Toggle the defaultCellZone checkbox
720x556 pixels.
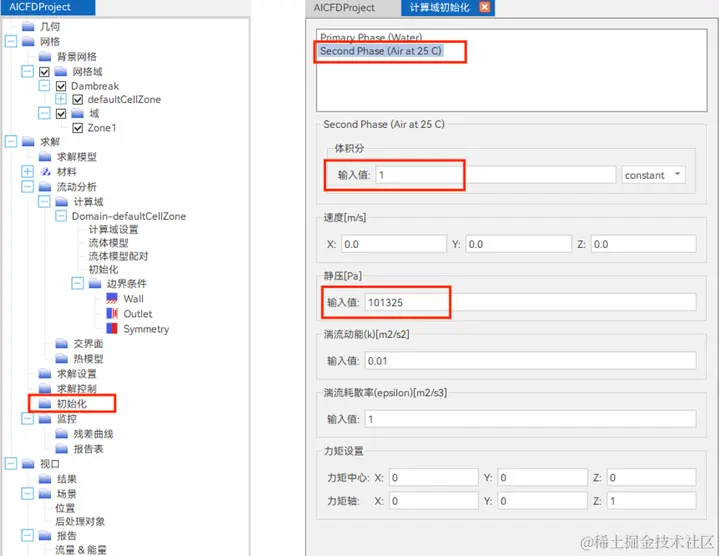[x=78, y=99]
